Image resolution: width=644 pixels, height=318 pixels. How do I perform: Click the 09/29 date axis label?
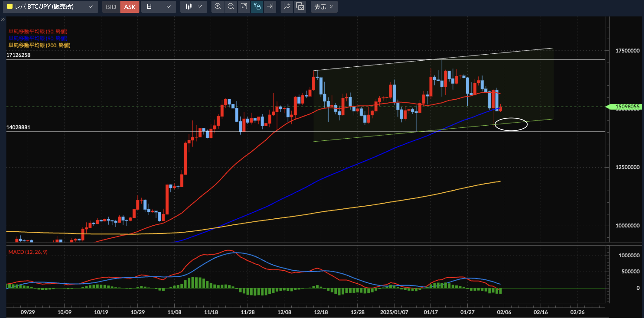(28, 312)
